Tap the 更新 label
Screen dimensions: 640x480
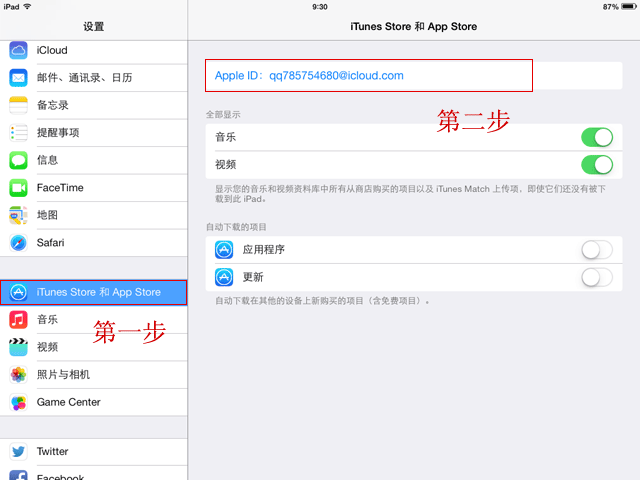253,277
